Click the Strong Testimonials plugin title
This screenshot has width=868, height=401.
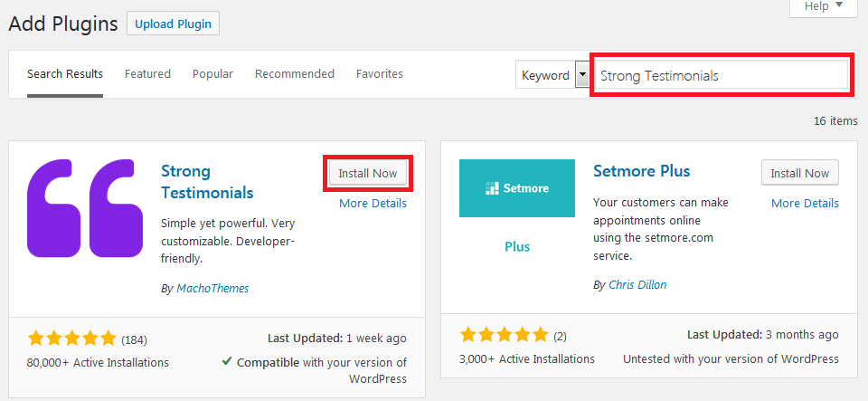(207, 181)
